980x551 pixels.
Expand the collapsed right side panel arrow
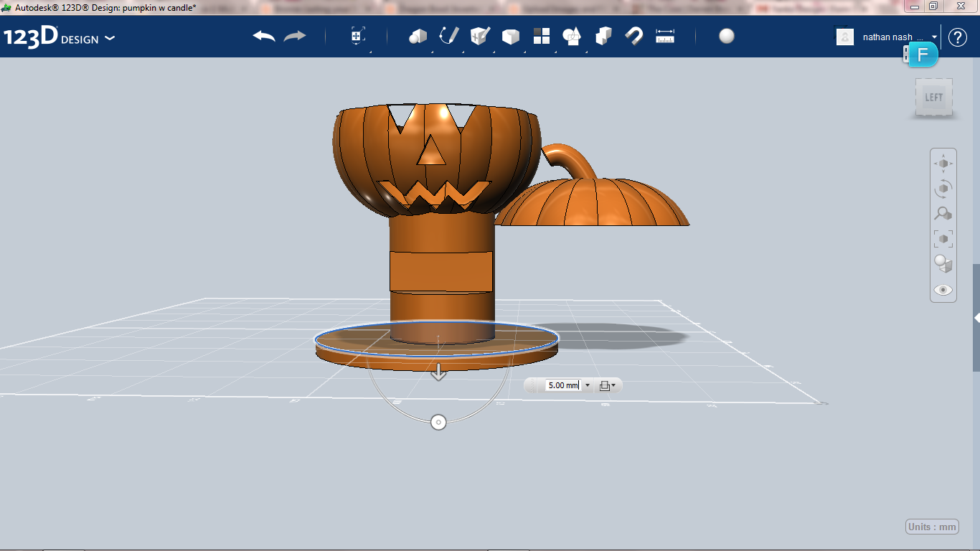(976, 317)
